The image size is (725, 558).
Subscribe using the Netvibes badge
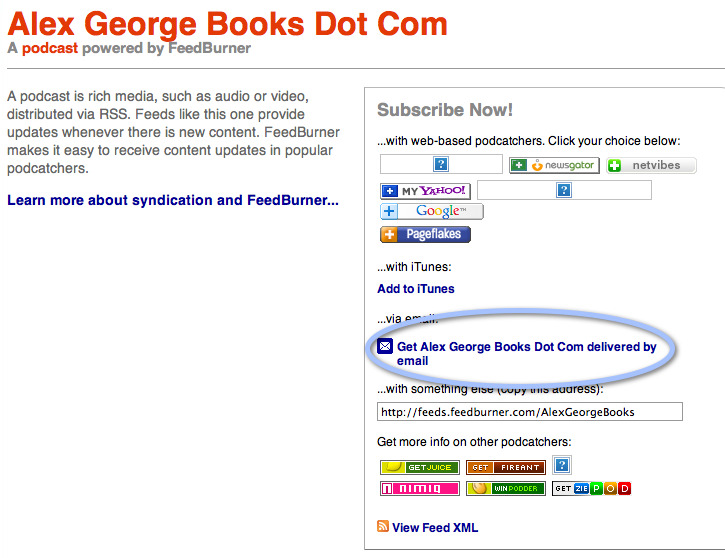tap(651, 165)
